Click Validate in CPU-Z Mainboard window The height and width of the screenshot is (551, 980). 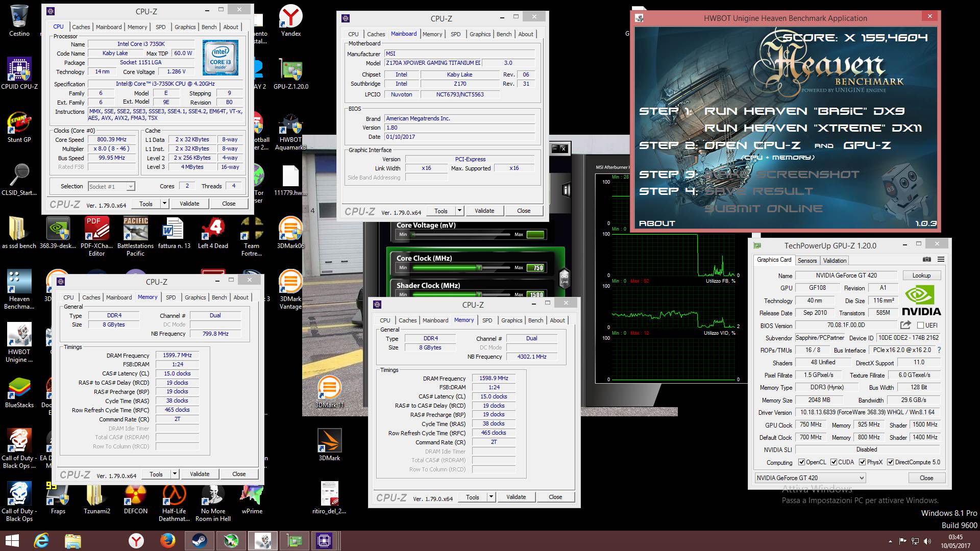[484, 211]
